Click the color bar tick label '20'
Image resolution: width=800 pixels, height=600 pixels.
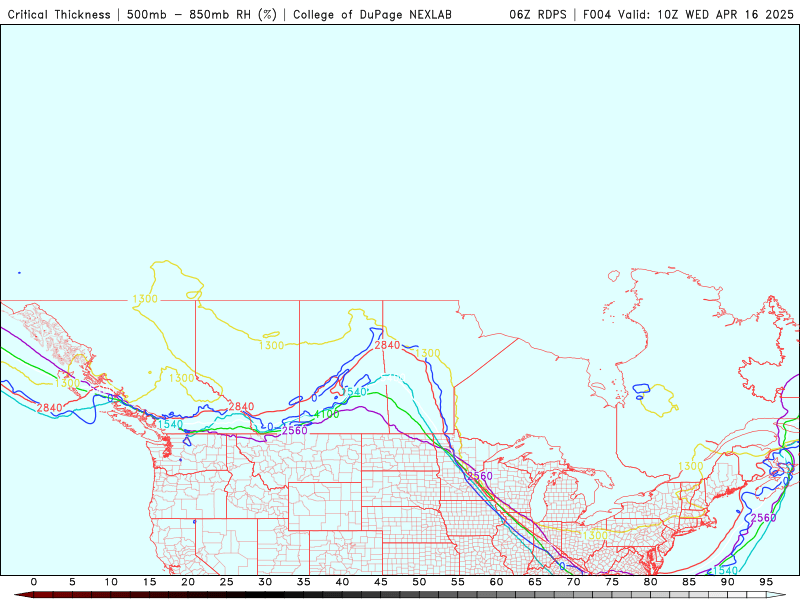[188, 582]
